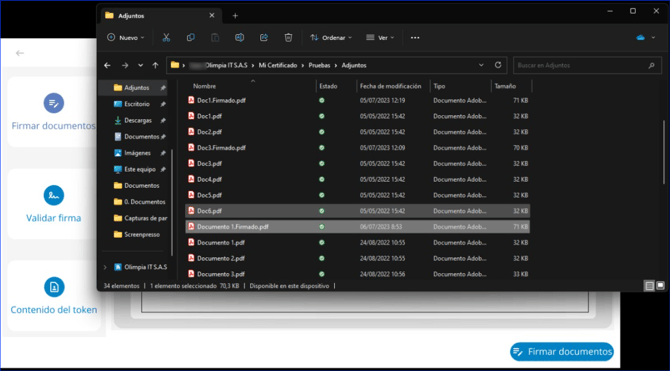670x371 pixels.
Task: Click the Rename icon in Explorer toolbar
Action: pos(240,38)
